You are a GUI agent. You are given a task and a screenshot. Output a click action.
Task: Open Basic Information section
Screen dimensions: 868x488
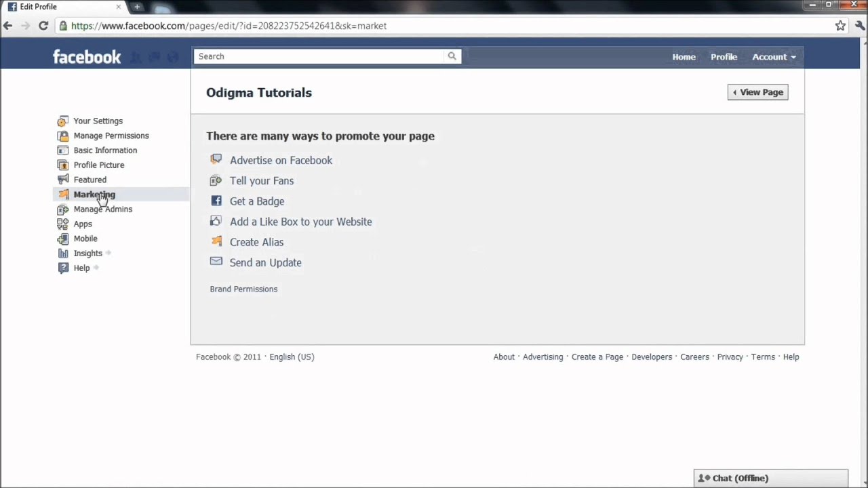[x=105, y=150]
